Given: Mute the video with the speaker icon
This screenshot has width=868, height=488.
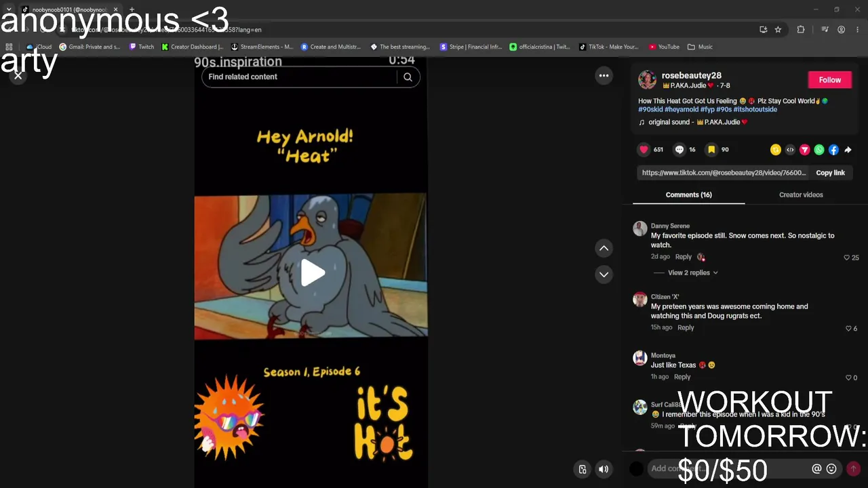Looking at the screenshot, I should point(604,469).
